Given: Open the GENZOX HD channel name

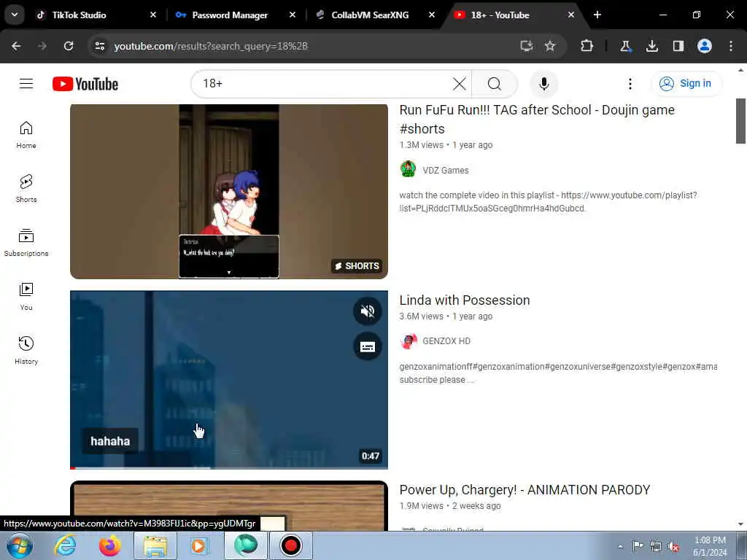Looking at the screenshot, I should (446, 341).
